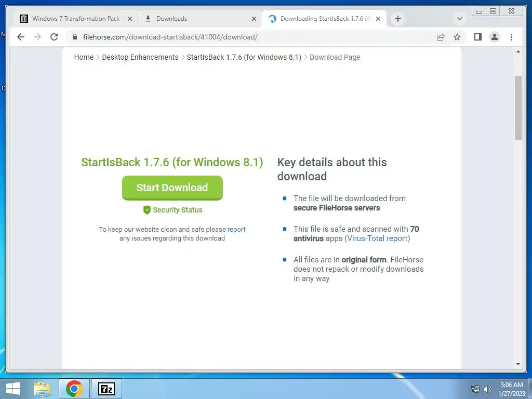Screen dimensions: 532x399
Task: Open Chrome's three-dot menu
Action: pos(511,37)
